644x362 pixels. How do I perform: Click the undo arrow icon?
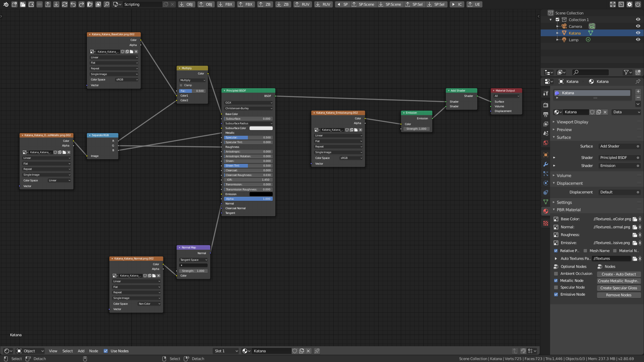(73, 4)
